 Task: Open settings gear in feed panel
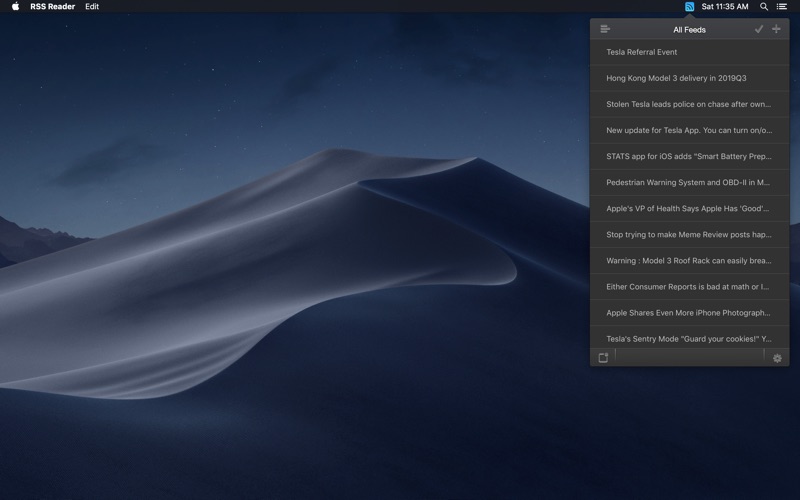pos(777,357)
